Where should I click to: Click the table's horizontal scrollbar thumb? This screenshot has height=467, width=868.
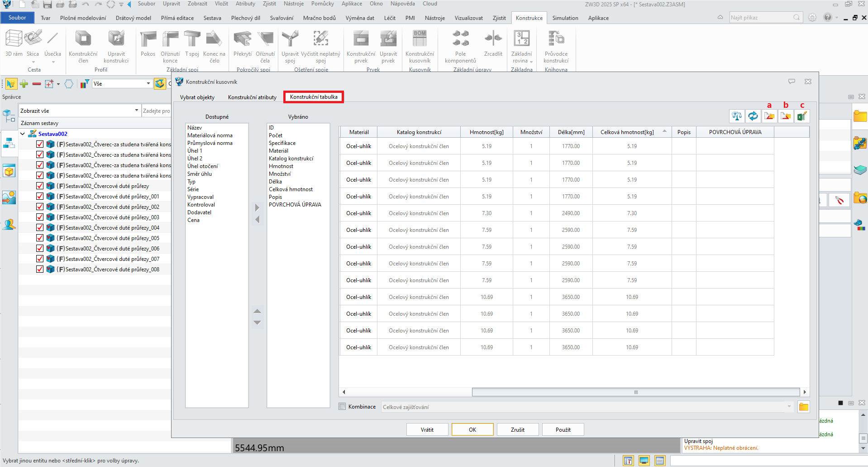pos(636,392)
